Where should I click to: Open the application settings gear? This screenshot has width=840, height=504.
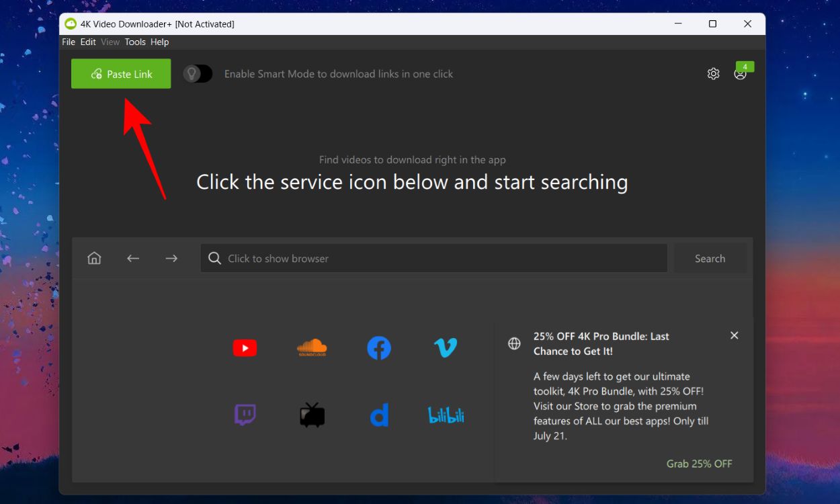(x=713, y=73)
